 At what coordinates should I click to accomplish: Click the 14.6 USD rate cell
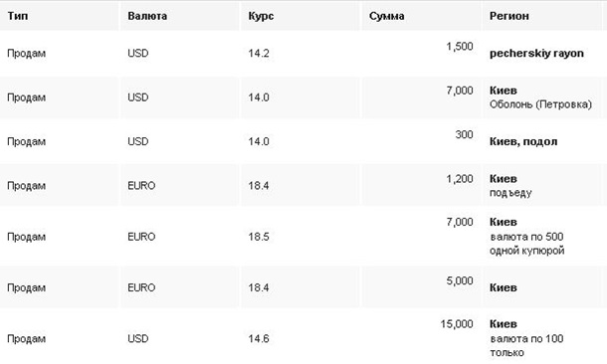[259, 339]
